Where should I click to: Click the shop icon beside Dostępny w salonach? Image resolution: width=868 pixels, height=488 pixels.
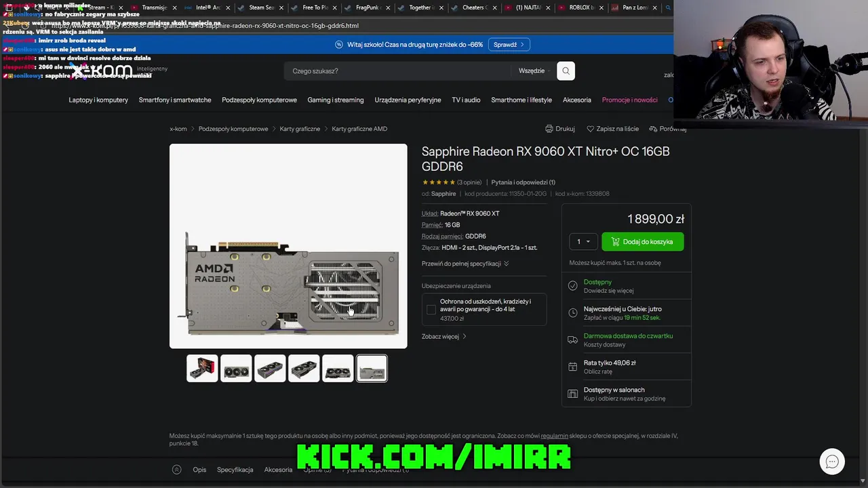click(572, 394)
